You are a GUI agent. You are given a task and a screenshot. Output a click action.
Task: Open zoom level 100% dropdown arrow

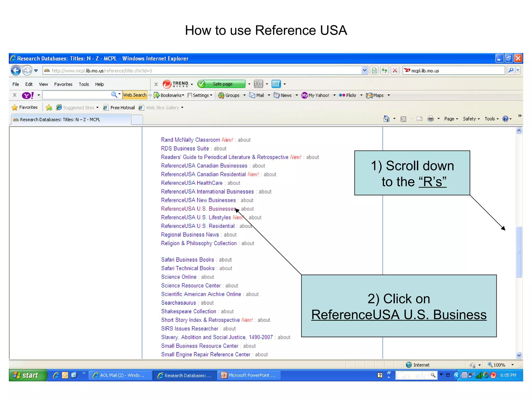[x=513, y=365]
